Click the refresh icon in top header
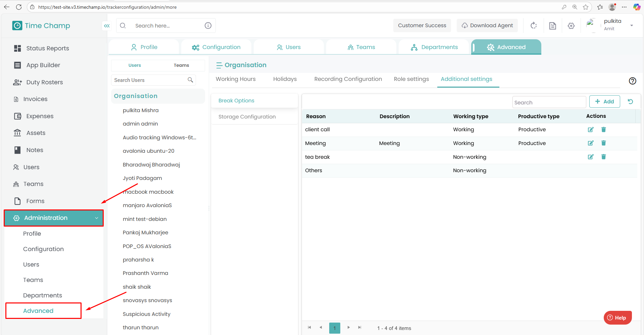Screen dimensions: 644x335 [534, 26]
